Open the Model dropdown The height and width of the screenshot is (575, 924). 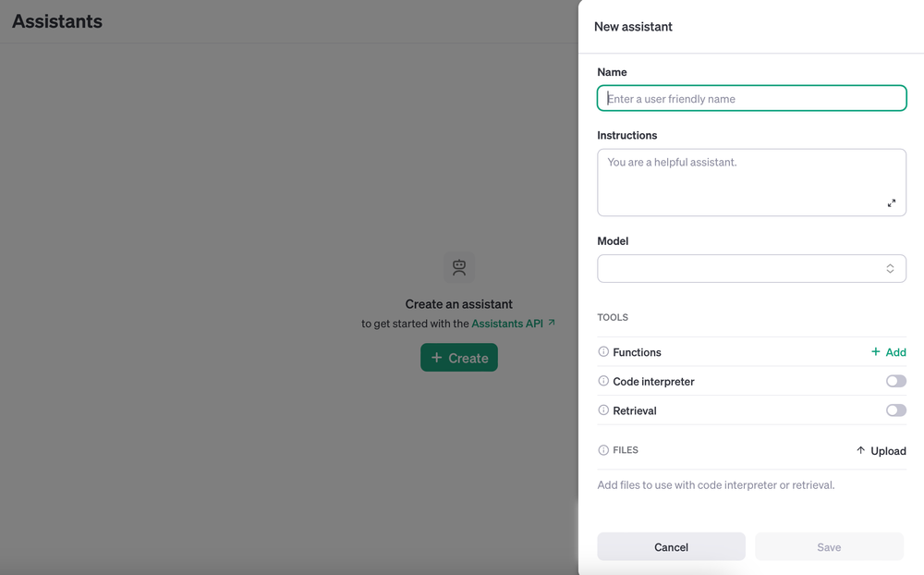(x=739, y=269)
